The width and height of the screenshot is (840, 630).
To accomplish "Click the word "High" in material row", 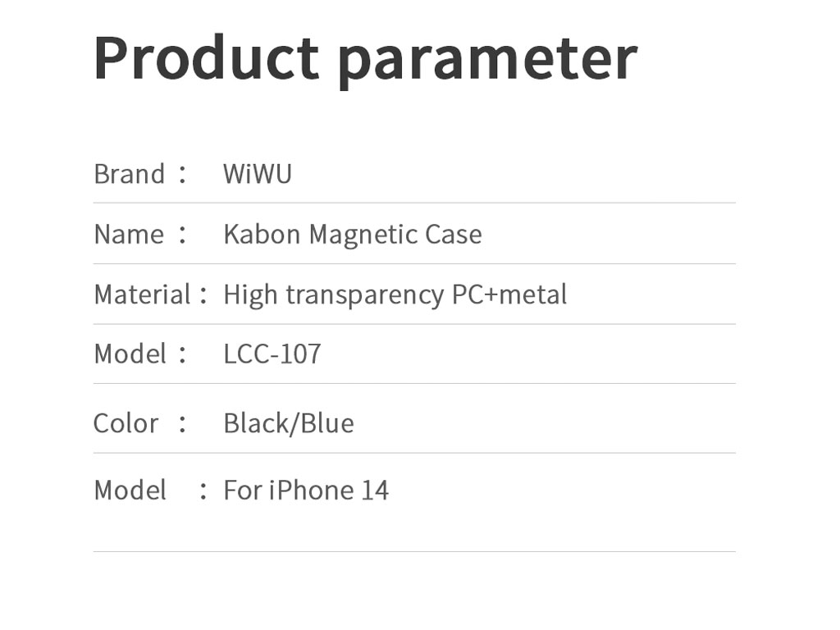I will [x=250, y=295].
